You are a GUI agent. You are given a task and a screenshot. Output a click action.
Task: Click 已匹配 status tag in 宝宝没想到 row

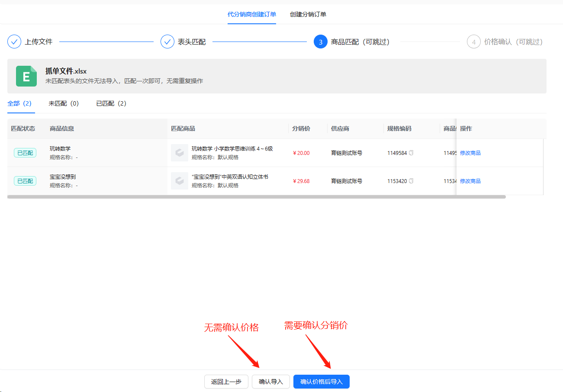(25, 181)
